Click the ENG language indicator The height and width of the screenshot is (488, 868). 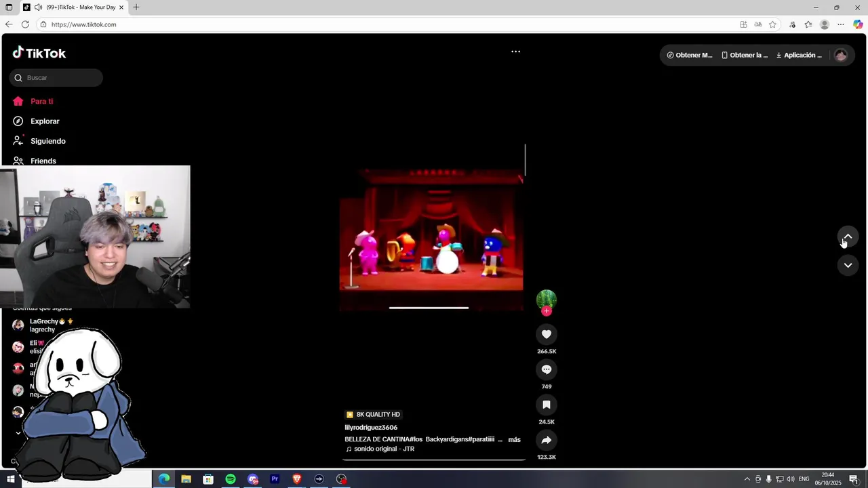click(804, 479)
